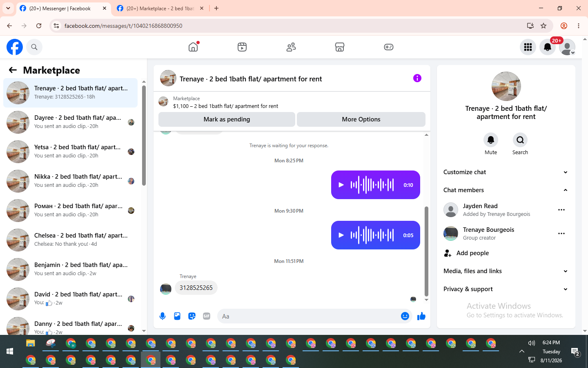
Task: Open the account profile avatar menu
Action: 567,47
